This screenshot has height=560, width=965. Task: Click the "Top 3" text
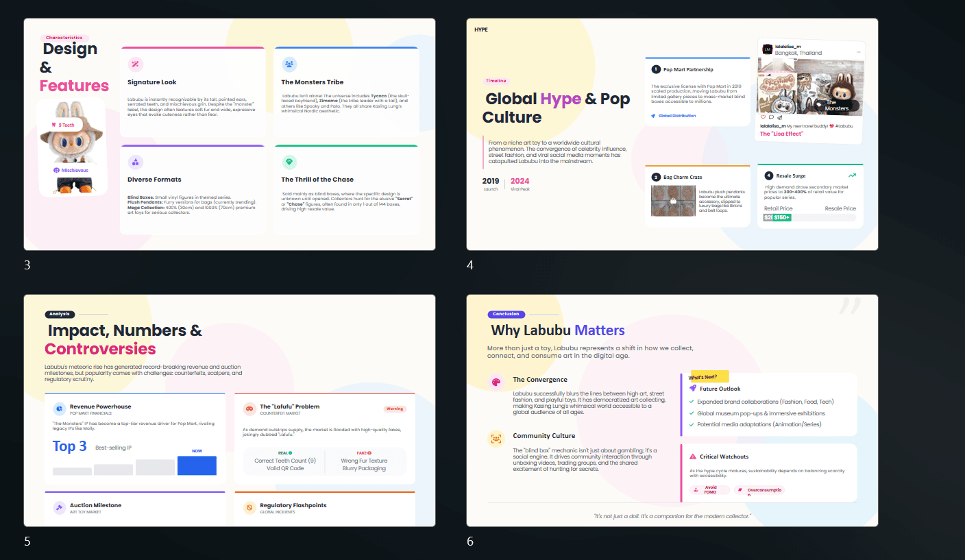click(x=70, y=446)
